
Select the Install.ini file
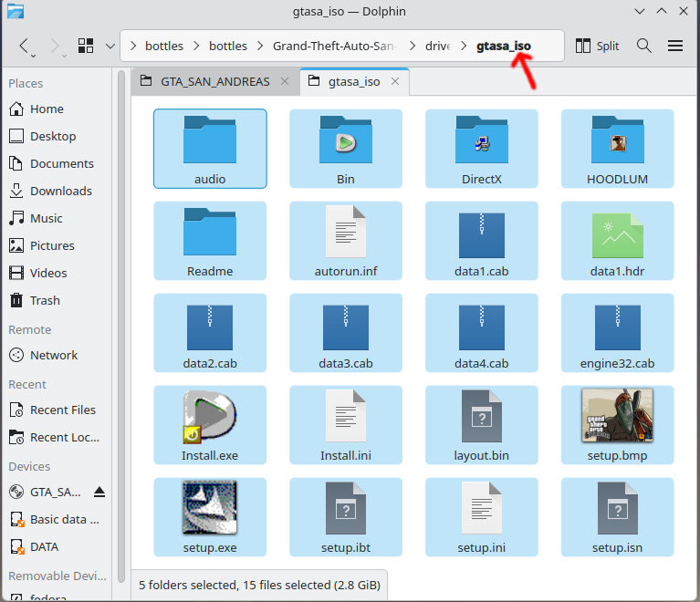point(346,425)
